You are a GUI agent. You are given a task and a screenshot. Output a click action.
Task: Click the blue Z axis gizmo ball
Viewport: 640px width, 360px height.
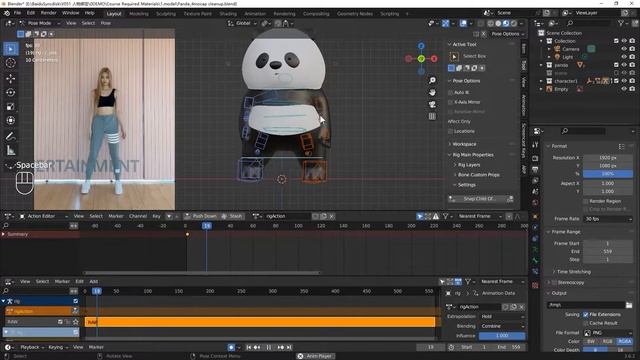click(421, 46)
